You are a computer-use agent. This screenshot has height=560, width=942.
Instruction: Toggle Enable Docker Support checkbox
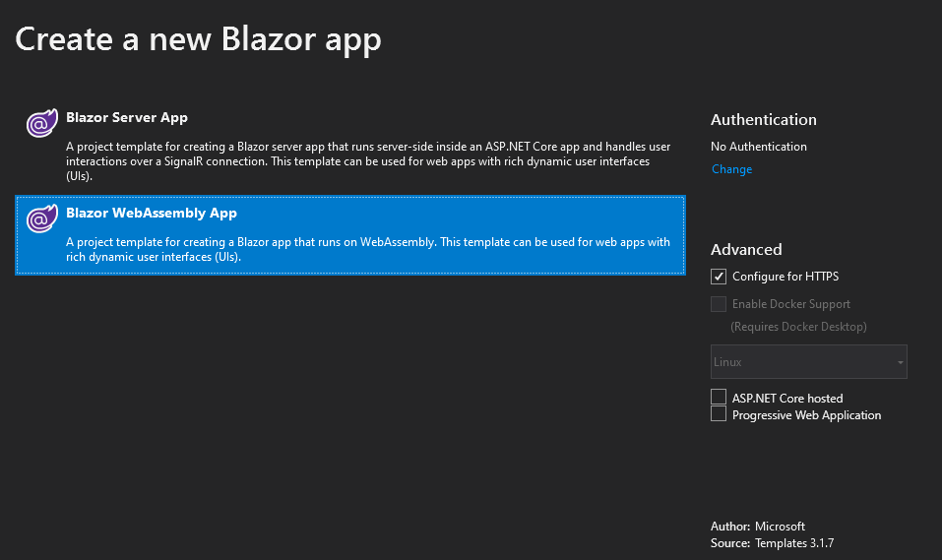click(x=719, y=304)
